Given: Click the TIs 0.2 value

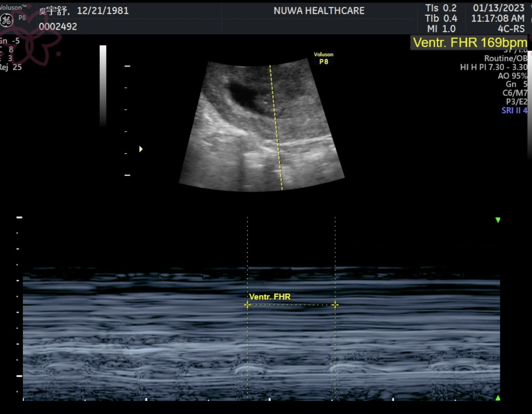Looking at the screenshot, I should 441,8.
